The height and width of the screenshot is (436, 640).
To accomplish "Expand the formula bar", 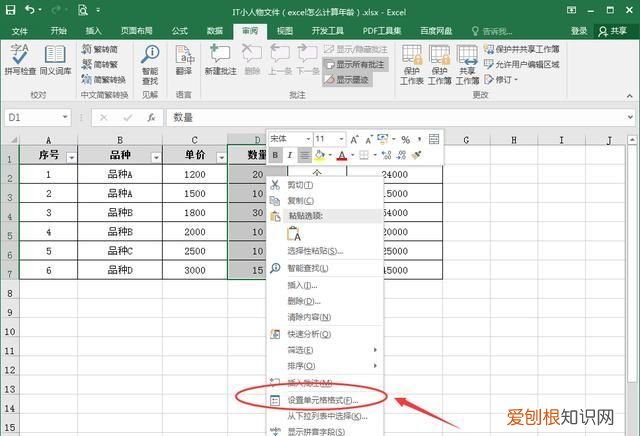I will pos(630,118).
